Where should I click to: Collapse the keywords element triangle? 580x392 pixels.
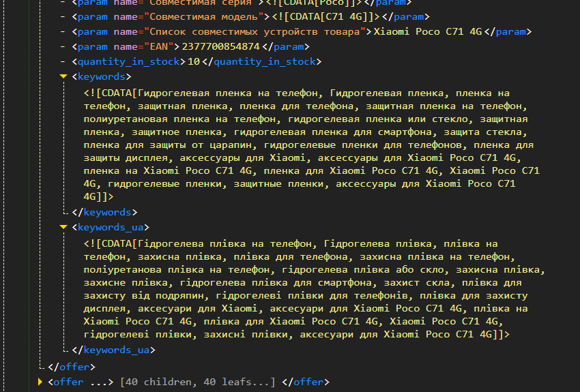63,76
